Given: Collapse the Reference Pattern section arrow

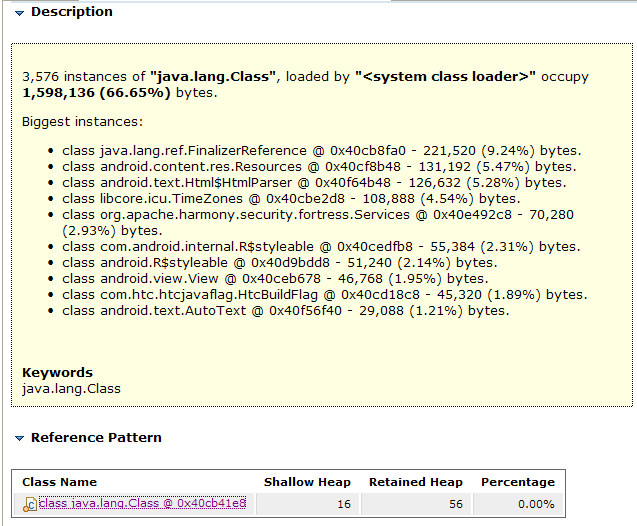Looking at the screenshot, I should (19, 438).
